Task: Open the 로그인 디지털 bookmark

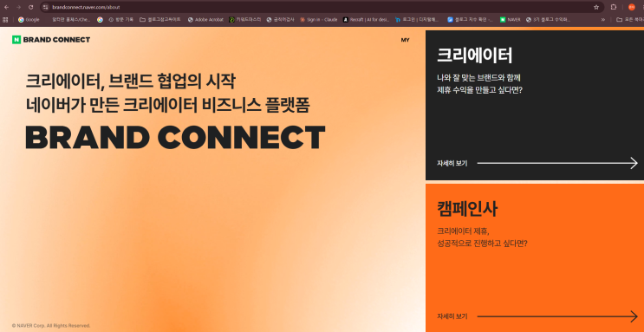Action: [x=417, y=19]
